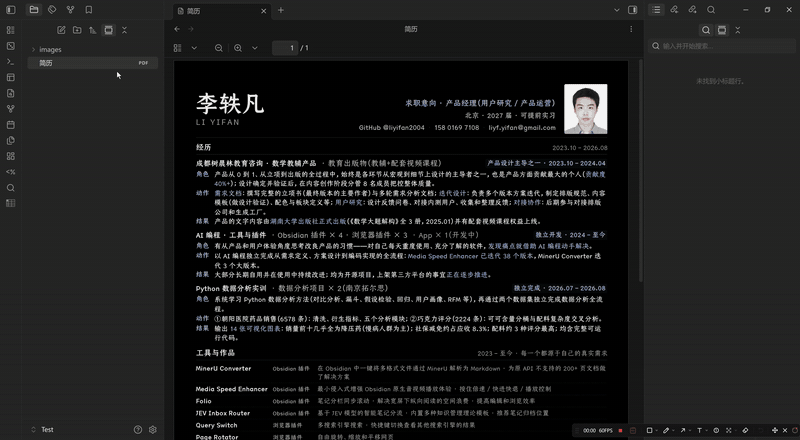Viewport: 800px width, 440px height.
Task: Open the settings gear
Action: [153, 430]
